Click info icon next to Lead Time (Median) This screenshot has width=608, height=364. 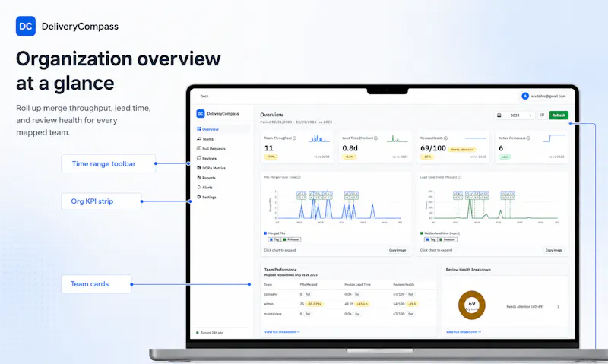[x=375, y=138]
